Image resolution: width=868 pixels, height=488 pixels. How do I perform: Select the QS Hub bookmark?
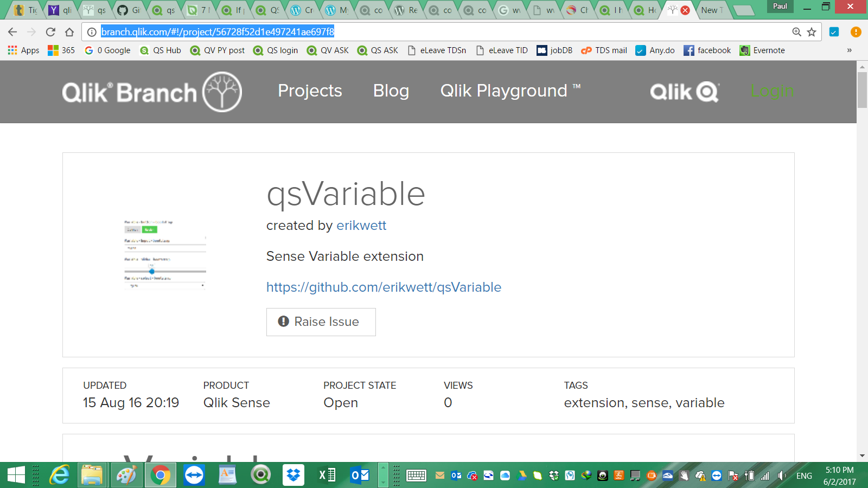pyautogui.click(x=161, y=50)
